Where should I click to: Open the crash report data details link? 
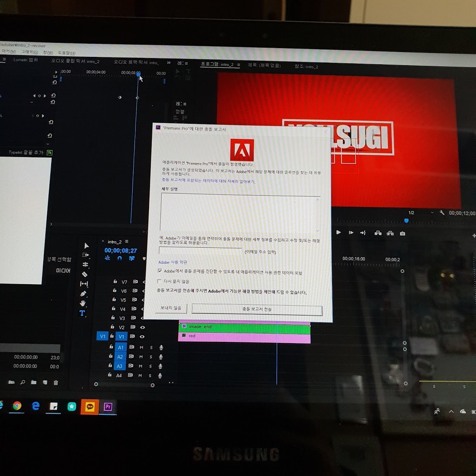coord(208,181)
